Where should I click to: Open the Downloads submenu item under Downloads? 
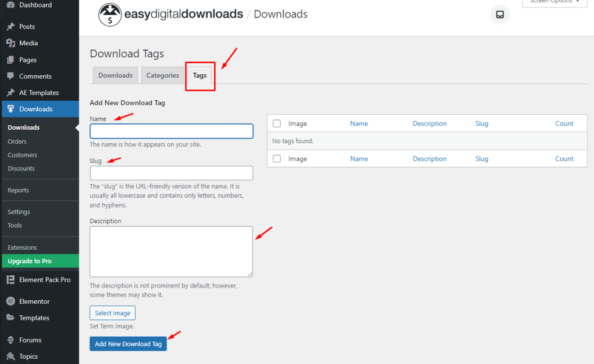click(23, 128)
